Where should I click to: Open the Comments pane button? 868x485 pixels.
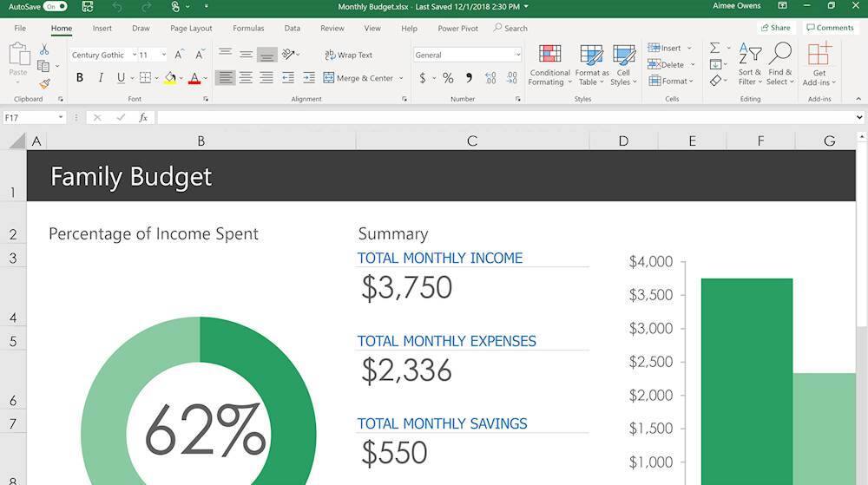click(829, 28)
